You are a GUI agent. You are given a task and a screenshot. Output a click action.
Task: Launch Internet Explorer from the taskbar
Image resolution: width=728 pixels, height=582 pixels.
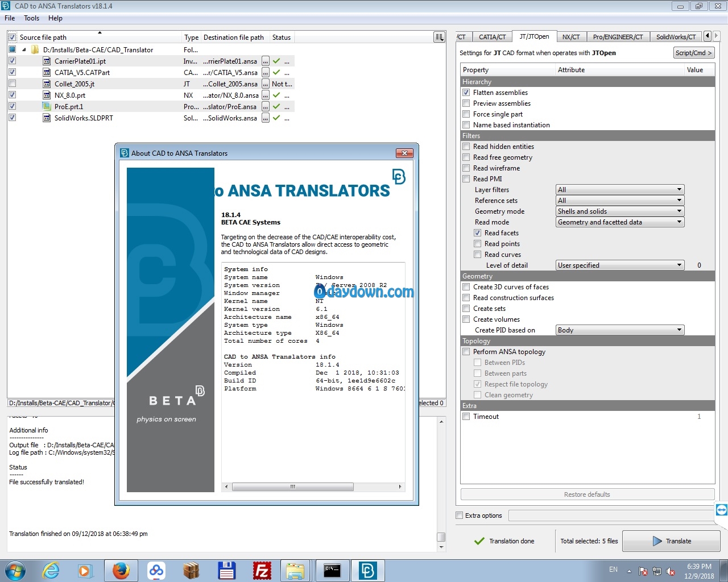[51, 571]
